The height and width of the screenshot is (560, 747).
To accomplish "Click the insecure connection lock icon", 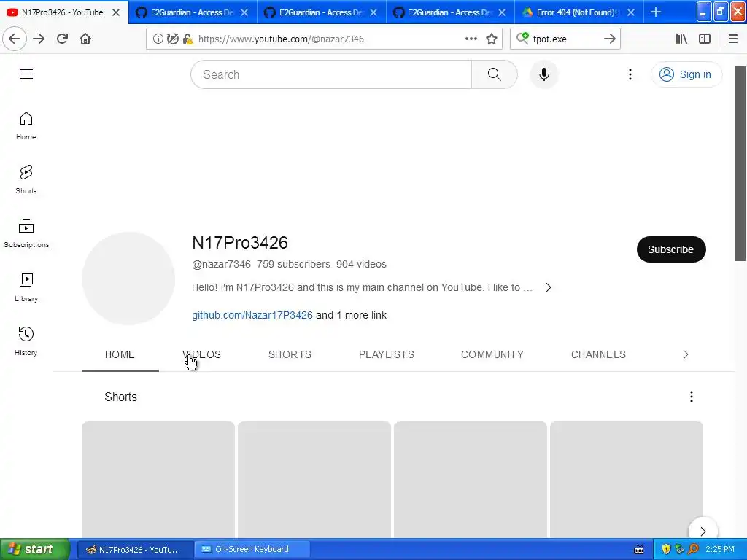I will pyautogui.click(x=187, y=39).
